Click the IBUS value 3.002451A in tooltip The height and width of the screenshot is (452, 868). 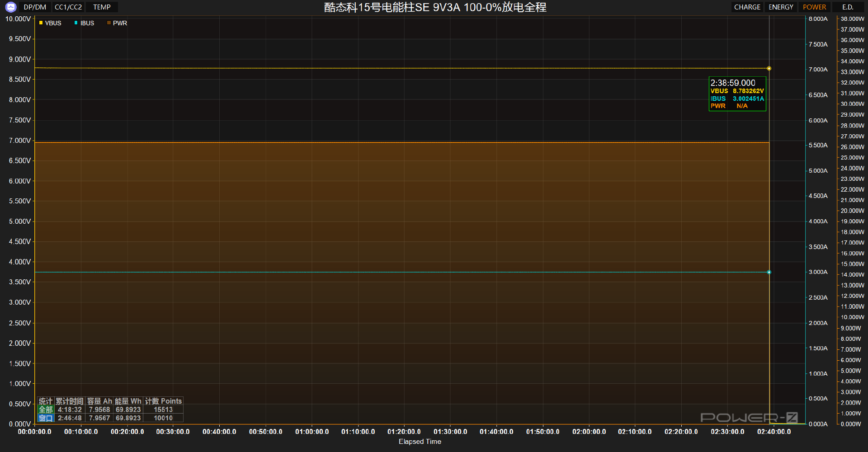[x=748, y=99]
